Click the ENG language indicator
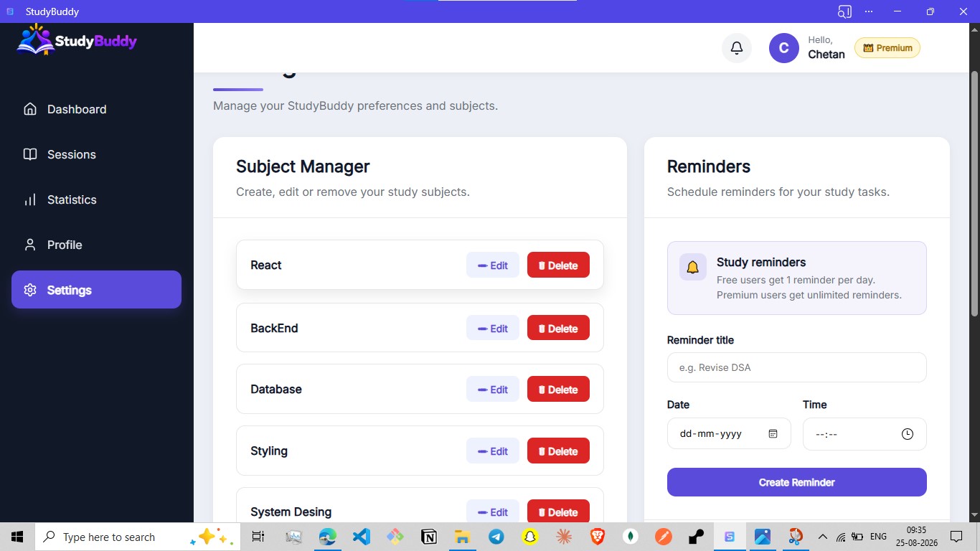980x551 pixels. coord(878,537)
